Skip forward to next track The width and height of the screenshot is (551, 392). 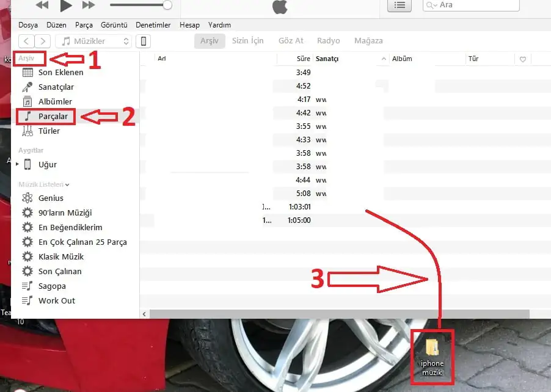(89, 5)
